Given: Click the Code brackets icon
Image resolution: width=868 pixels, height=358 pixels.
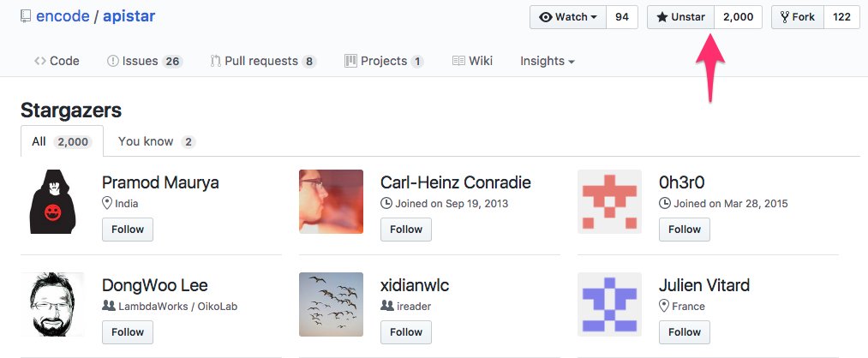Looking at the screenshot, I should (x=40, y=61).
